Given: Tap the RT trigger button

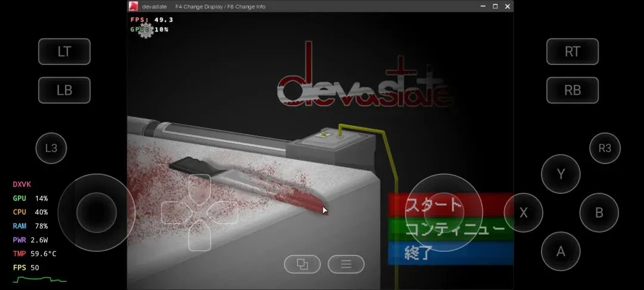Looking at the screenshot, I should coord(572,51).
